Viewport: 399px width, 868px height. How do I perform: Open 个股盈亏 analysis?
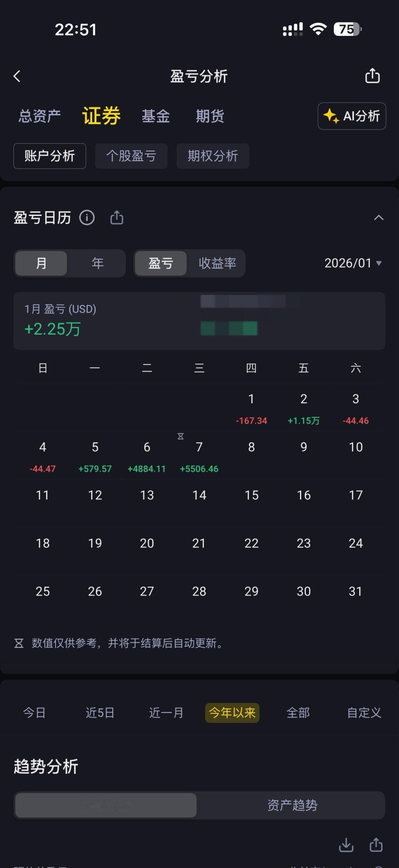[132, 156]
